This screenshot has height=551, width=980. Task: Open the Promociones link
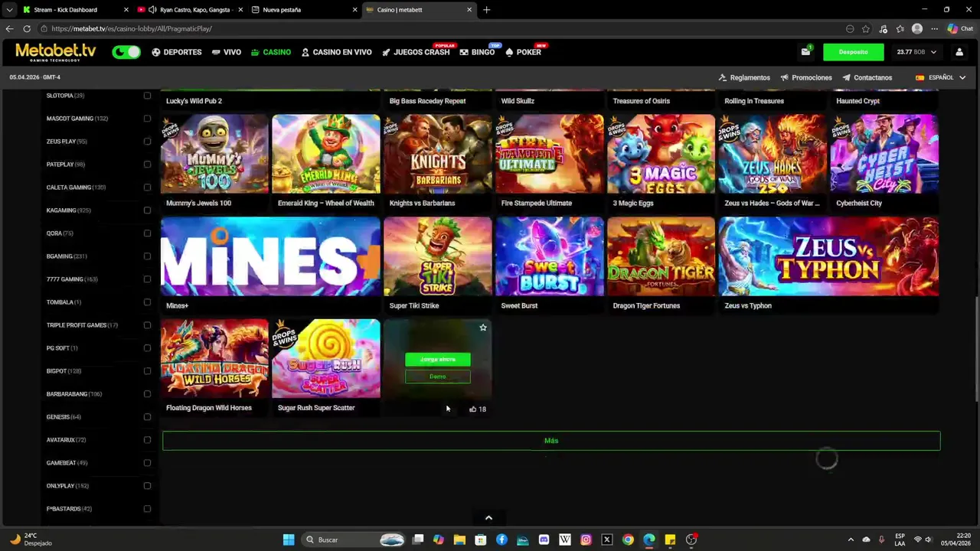[x=806, y=77]
